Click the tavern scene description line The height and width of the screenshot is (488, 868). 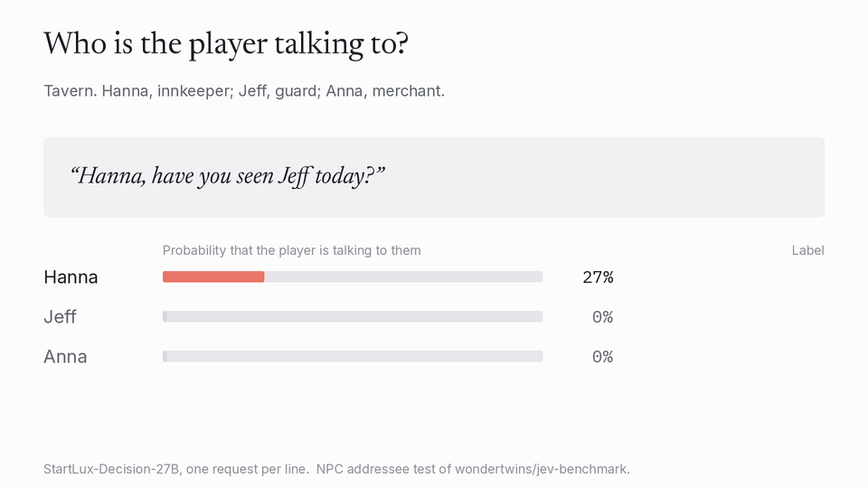pyautogui.click(x=244, y=90)
